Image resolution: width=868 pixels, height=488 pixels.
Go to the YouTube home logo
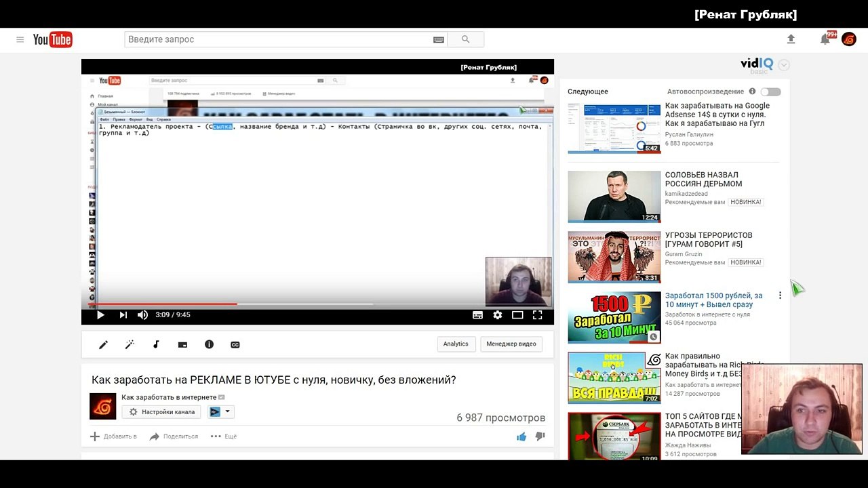52,40
